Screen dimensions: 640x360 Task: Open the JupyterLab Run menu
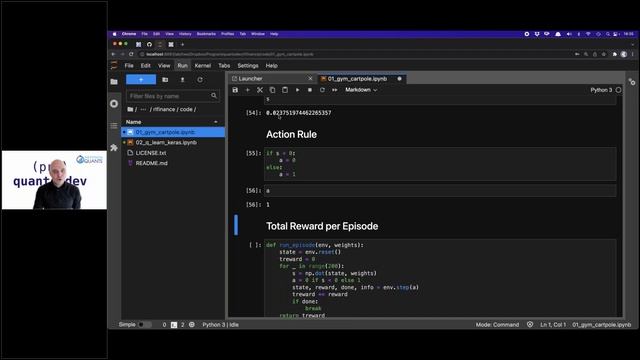(x=182, y=65)
